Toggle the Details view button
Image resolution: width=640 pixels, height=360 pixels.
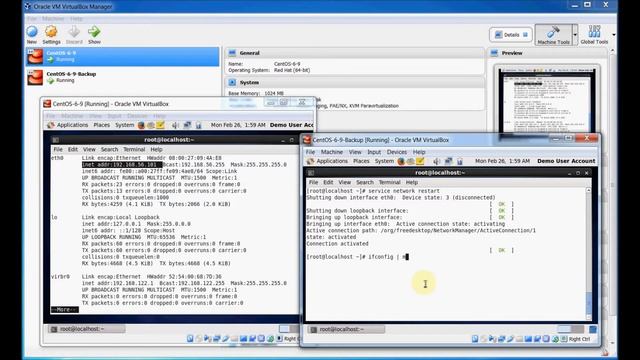point(511,35)
